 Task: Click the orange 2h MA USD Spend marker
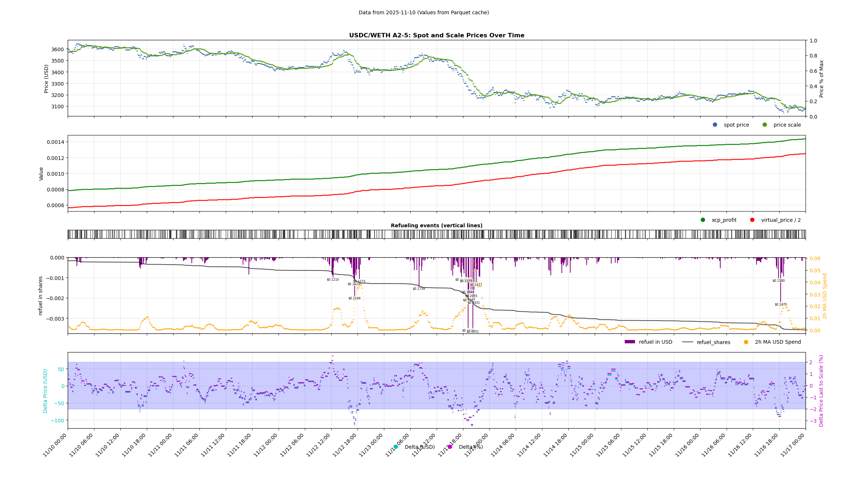pyautogui.click(x=746, y=342)
